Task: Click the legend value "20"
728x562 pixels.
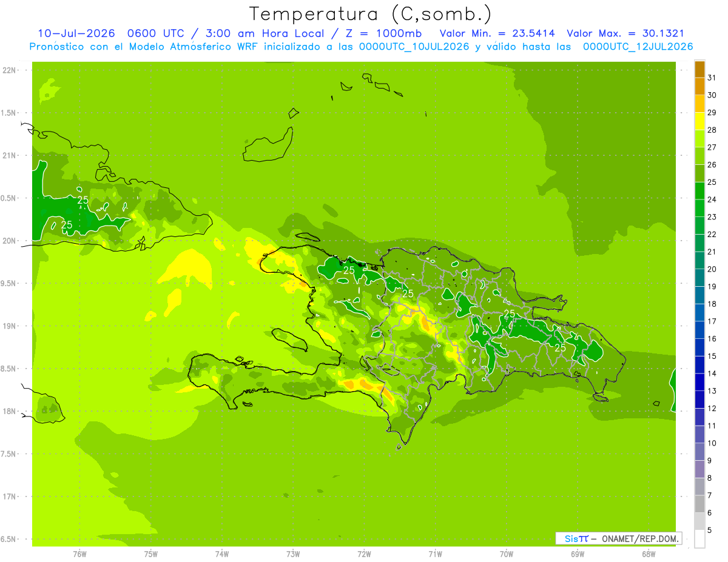Action: coord(712,269)
